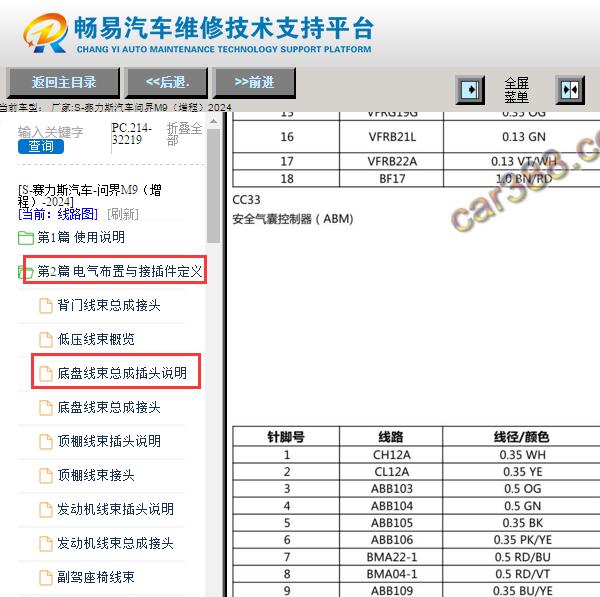Click the ABB104 circuit cell

click(391, 506)
